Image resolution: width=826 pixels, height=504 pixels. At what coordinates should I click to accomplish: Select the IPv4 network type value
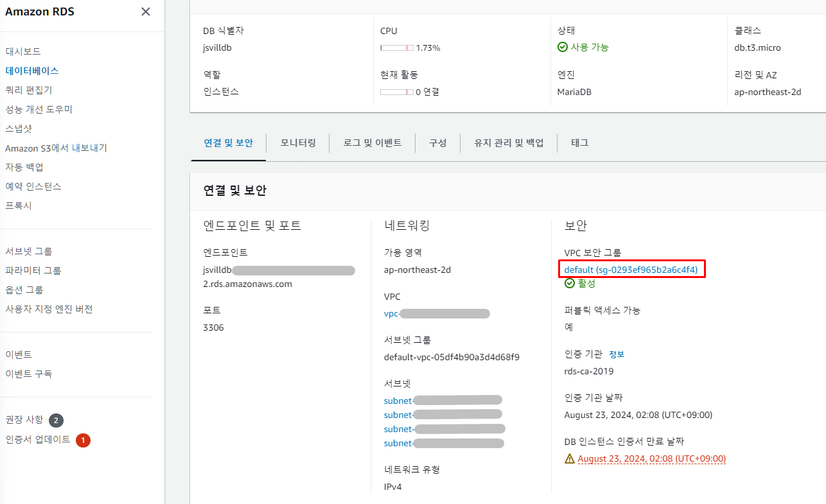click(393, 487)
